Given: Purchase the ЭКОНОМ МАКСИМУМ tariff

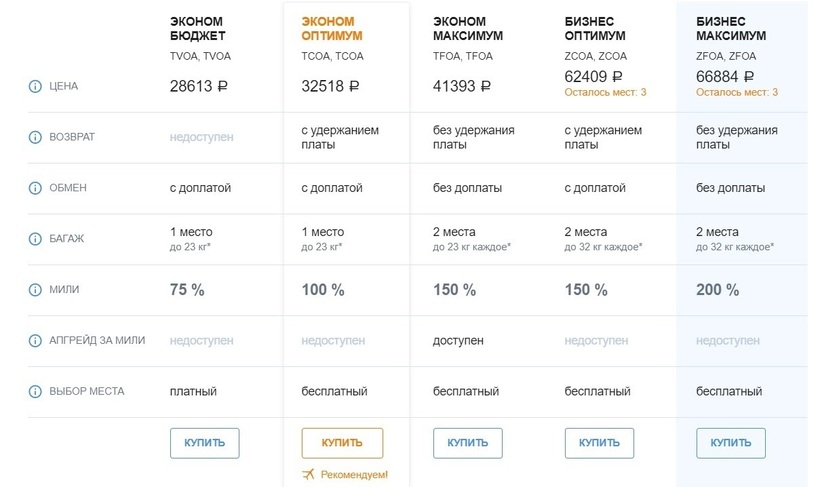Looking at the screenshot, I should pyautogui.click(x=467, y=443).
